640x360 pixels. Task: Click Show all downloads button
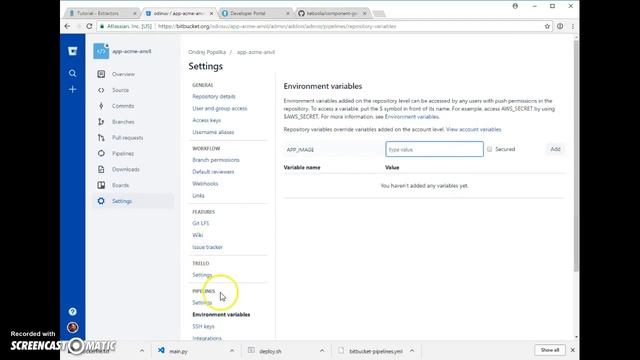click(550, 350)
